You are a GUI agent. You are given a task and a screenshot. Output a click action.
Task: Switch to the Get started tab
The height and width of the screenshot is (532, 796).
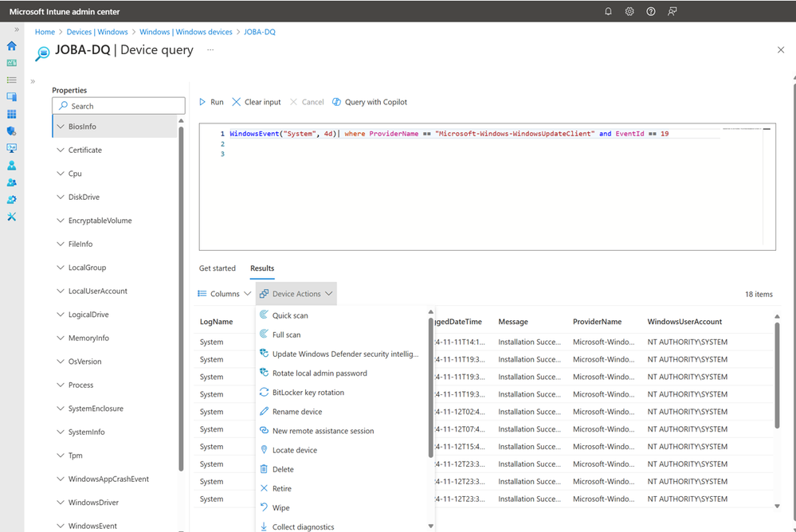[218, 268]
